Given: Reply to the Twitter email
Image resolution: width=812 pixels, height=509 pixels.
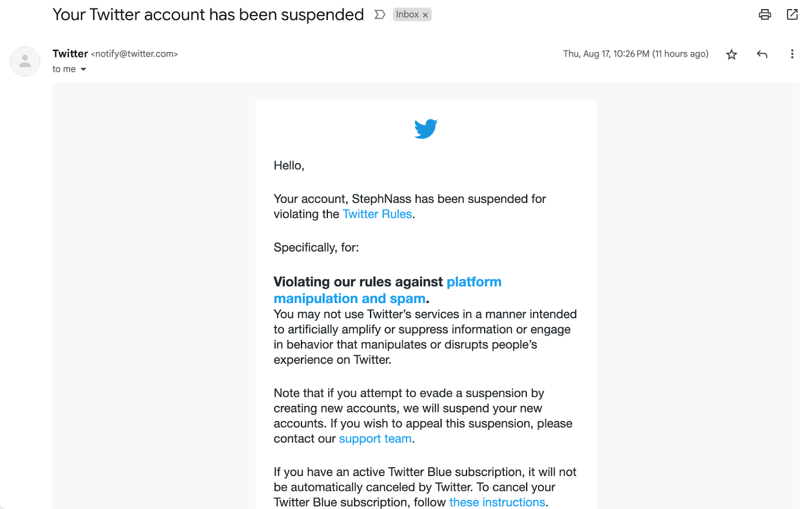Looking at the screenshot, I should click(761, 54).
